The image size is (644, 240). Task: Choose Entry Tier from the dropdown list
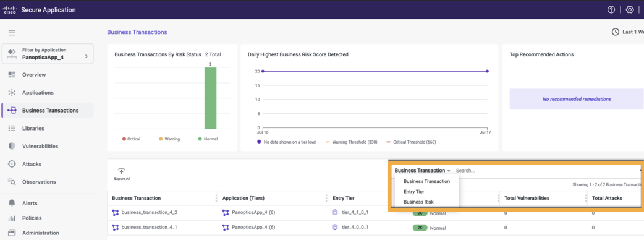[x=414, y=192]
